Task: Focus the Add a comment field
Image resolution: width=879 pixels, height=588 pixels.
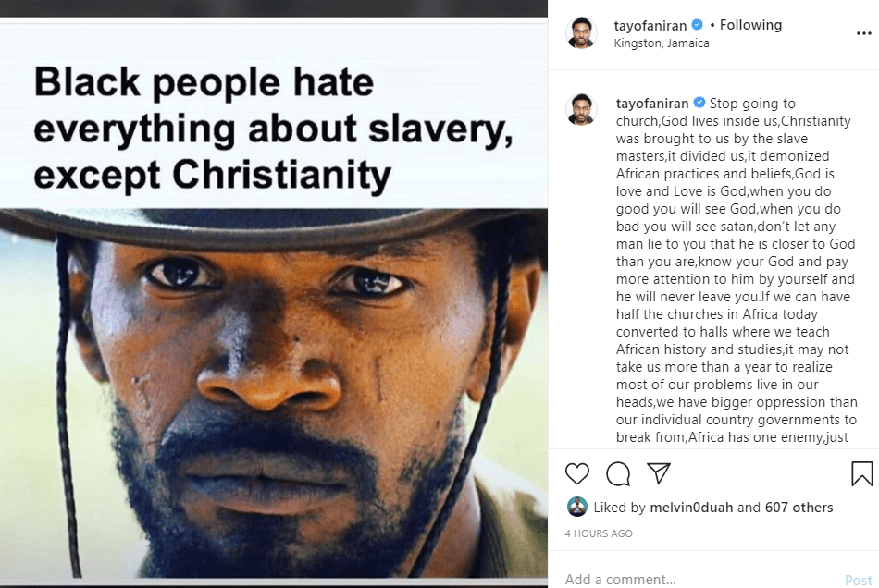Action: 694,579
